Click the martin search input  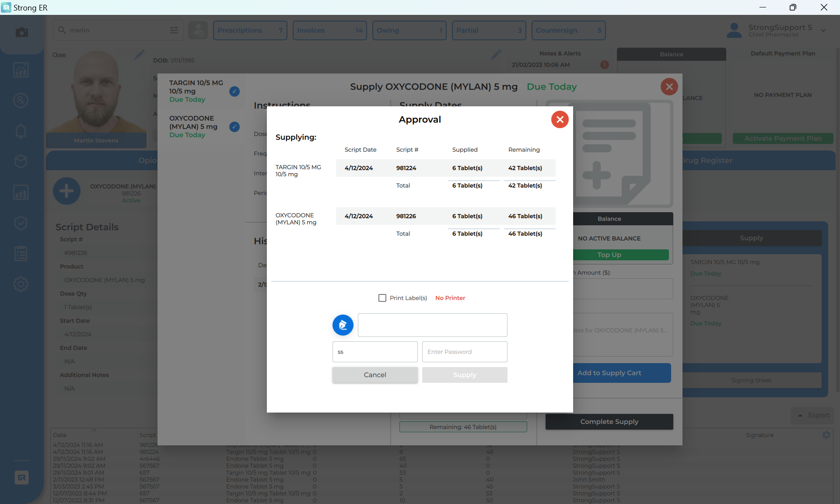[x=118, y=30]
